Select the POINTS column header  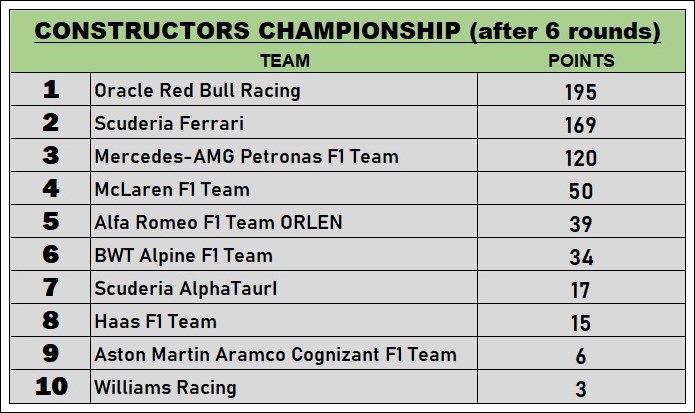click(x=581, y=61)
